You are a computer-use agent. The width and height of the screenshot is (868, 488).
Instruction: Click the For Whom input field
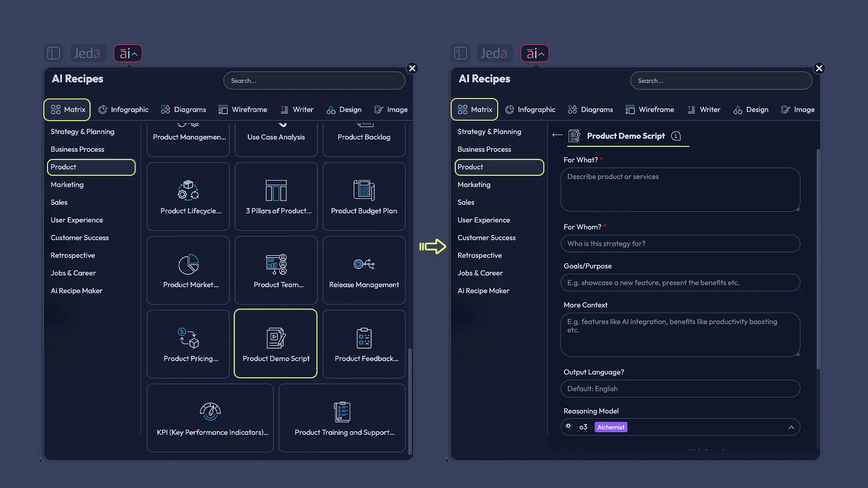pos(680,244)
